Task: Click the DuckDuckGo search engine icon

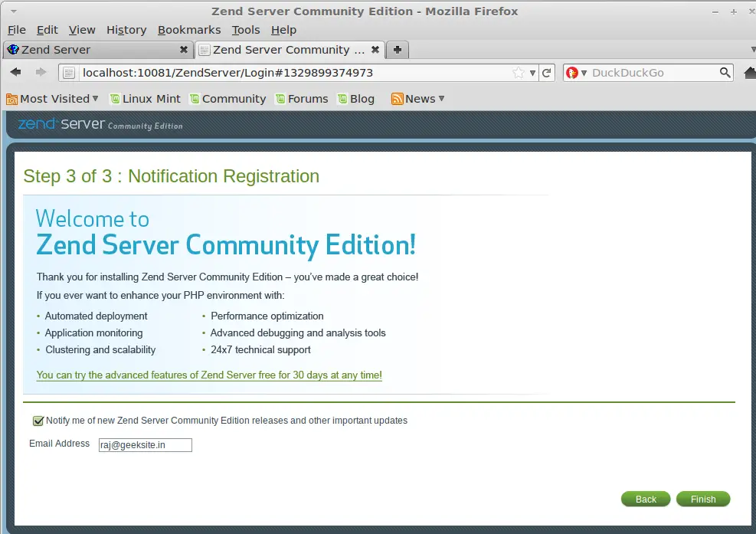Action: pyautogui.click(x=572, y=73)
